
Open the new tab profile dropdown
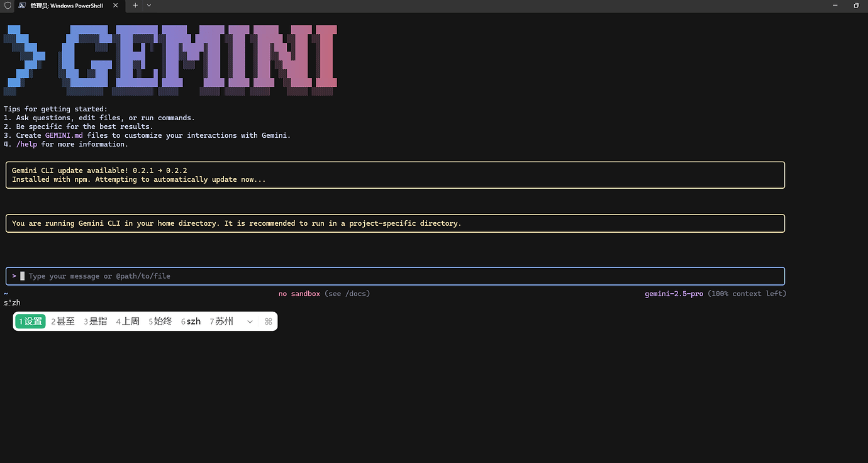tap(149, 5)
